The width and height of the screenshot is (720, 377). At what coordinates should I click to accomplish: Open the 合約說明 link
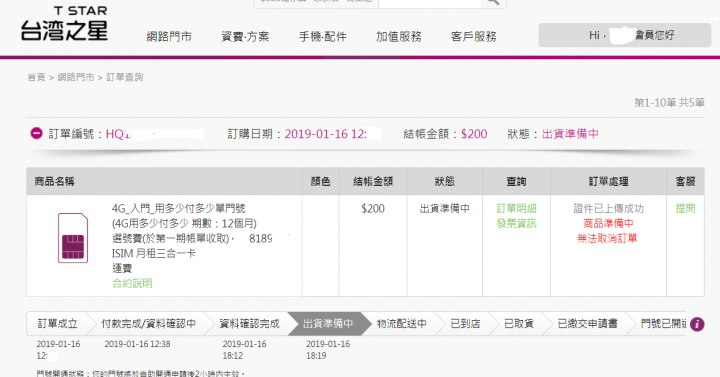pyautogui.click(x=132, y=283)
